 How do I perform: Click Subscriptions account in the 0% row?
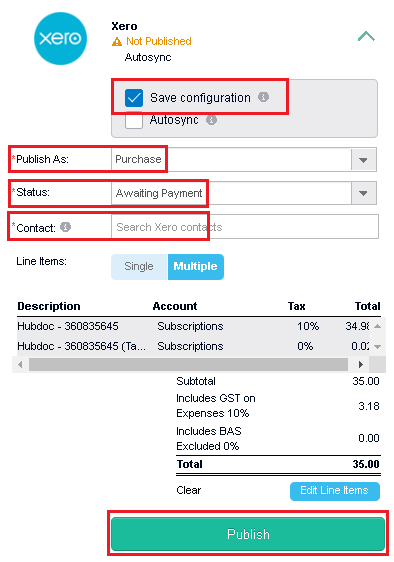tap(190, 346)
